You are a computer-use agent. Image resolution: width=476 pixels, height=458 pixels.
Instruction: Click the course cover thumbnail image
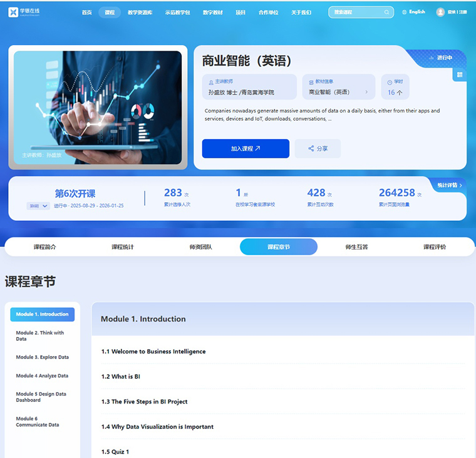pos(98,108)
